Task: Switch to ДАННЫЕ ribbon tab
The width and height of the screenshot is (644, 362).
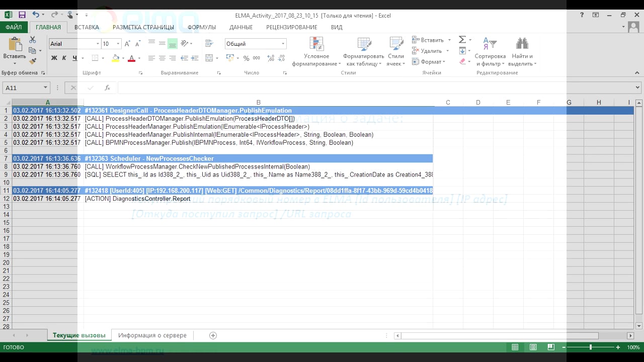Action: tap(241, 27)
